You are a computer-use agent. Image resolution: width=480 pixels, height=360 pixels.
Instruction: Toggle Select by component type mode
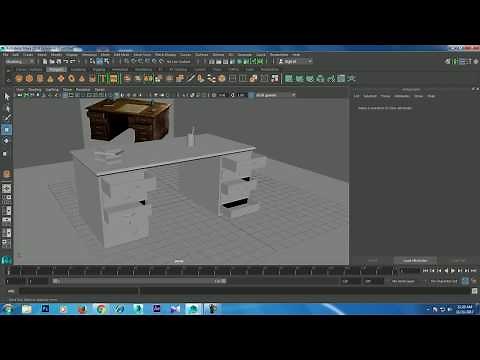tap(107, 61)
